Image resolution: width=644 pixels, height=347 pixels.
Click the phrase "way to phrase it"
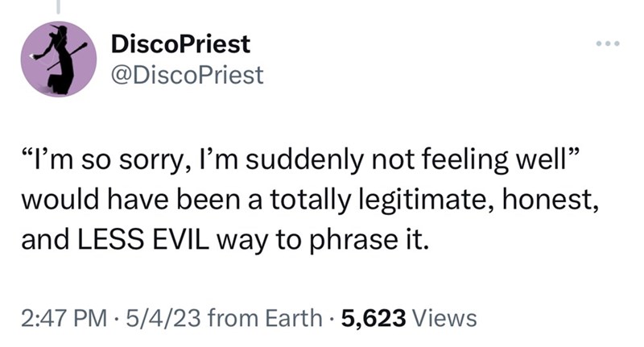(x=323, y=241)
